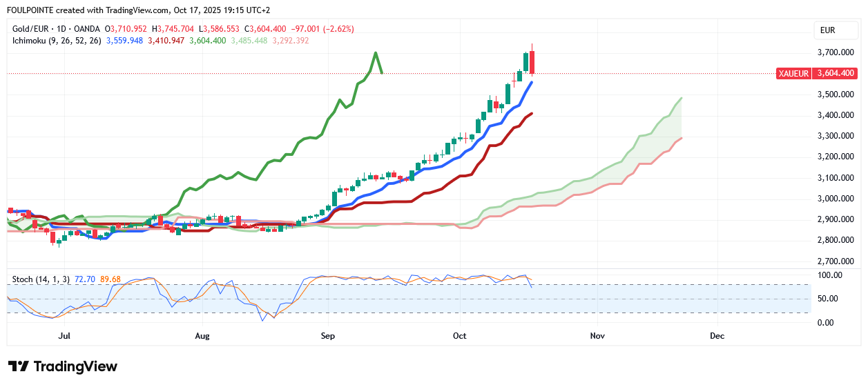Click the Nov time axis label
868x387 pixels.
598,336
